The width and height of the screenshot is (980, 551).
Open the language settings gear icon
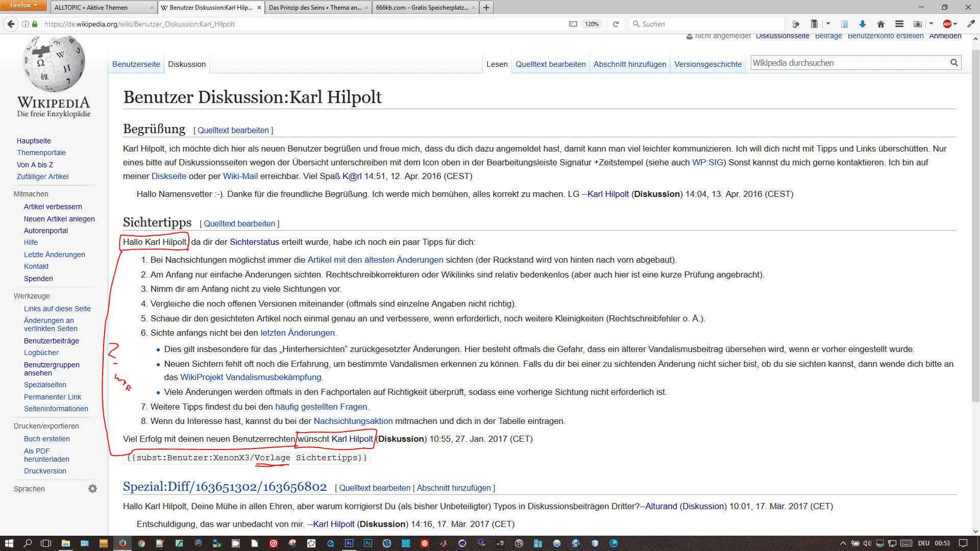click(x=92, y=489)
